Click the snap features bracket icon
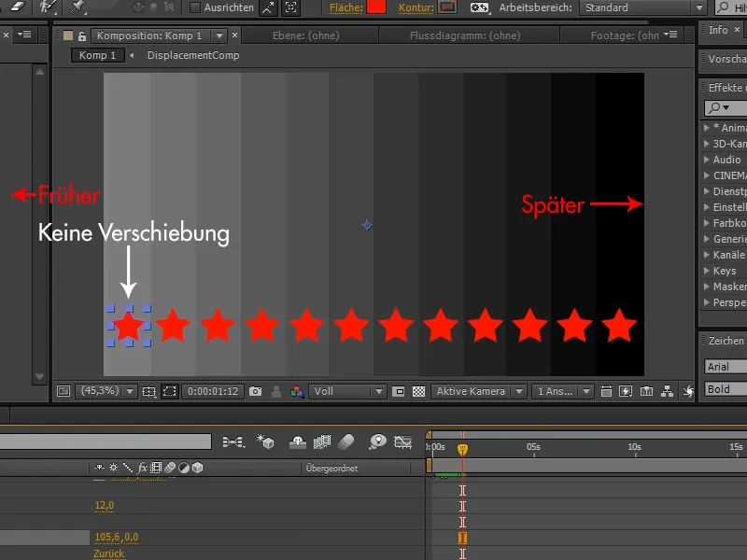Screen dimensions: 747x560 290,7
